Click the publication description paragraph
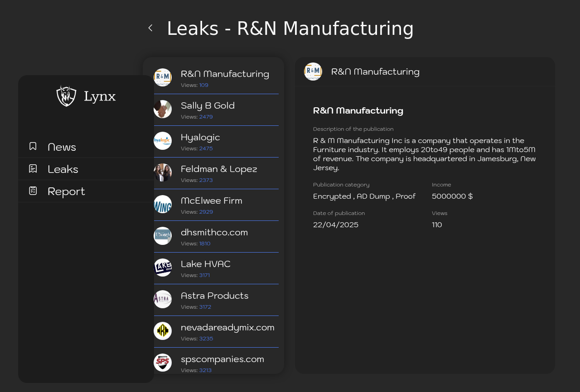This screenshot has width=580, height=392. pos(425,154)
